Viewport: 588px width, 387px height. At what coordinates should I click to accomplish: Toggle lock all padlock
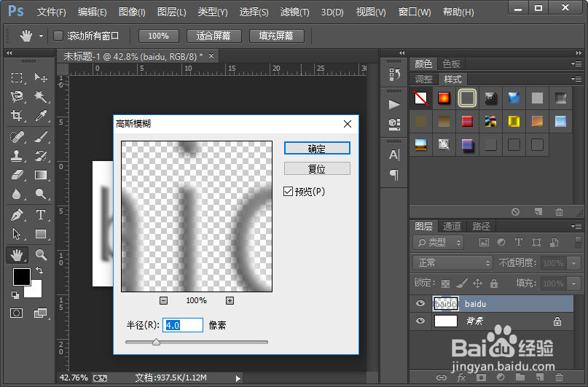pyautogui.click(x=494, y=283)
